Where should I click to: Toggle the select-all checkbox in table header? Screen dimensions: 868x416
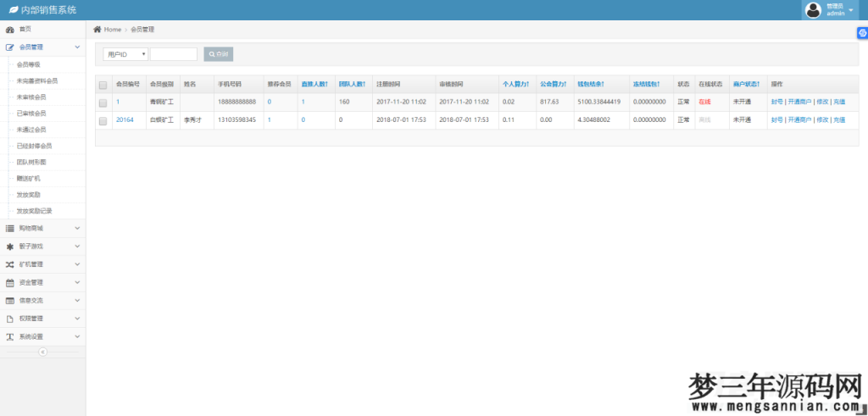click(103, 85)
